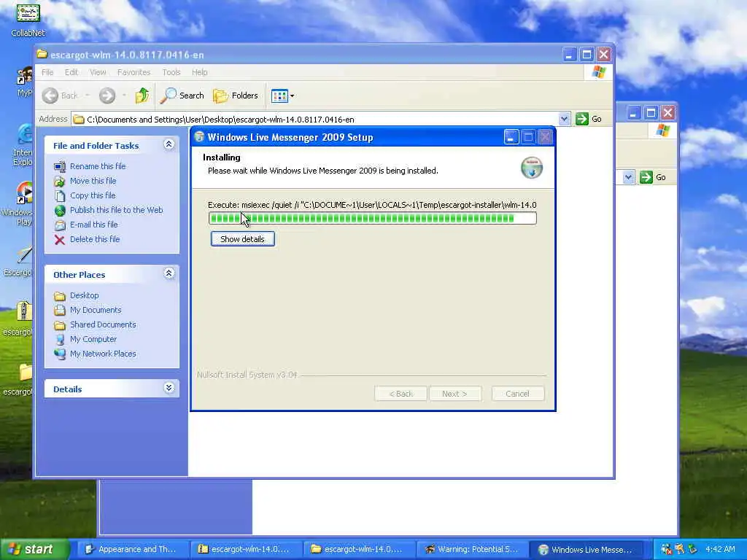The width and height of the screenshot is (747, 560).
Task: Click the Rename this file icon
Action: pos(60,167)
